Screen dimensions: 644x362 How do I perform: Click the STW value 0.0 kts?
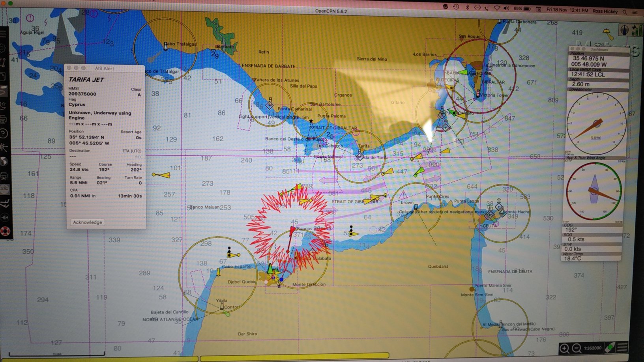pyautogui.click(x=573, y=249)
